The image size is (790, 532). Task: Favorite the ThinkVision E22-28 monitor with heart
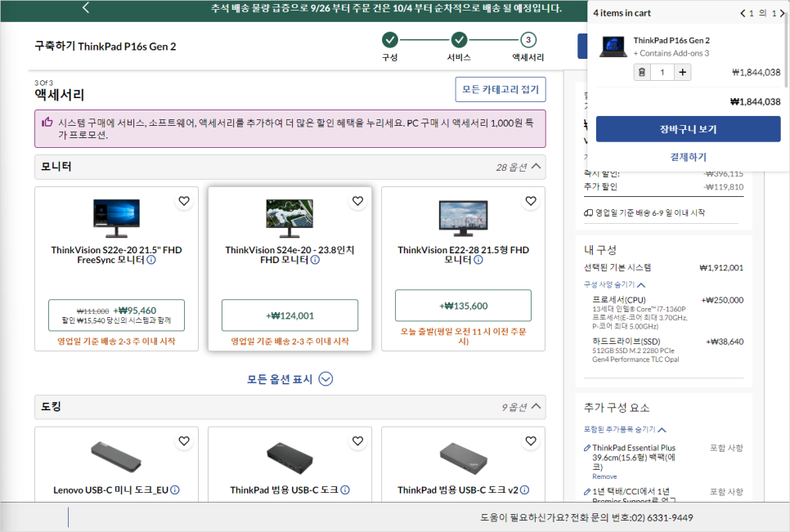pos(531,201)
